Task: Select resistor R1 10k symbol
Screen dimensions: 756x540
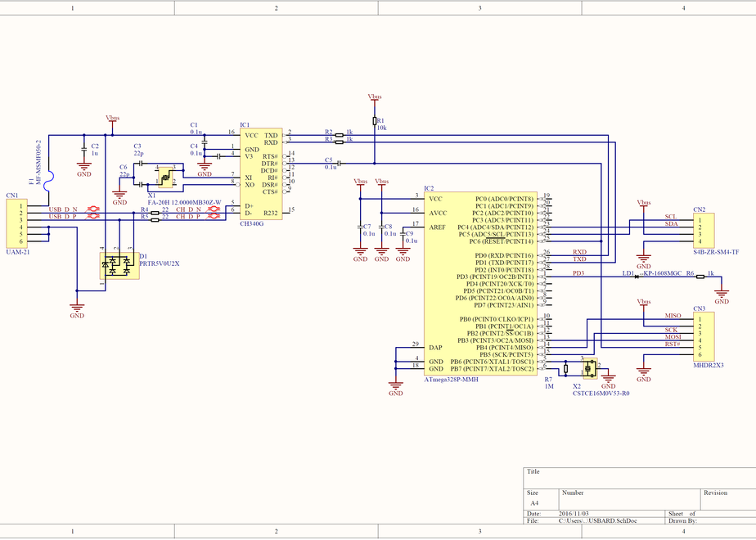Action: (375, 121)
